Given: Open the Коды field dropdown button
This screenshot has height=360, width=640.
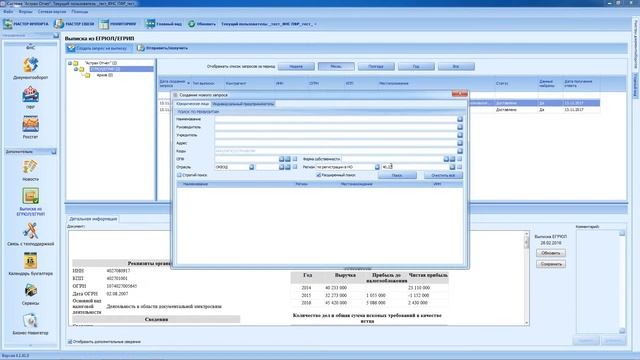Looking at the screenshot, I should point(460,151).
